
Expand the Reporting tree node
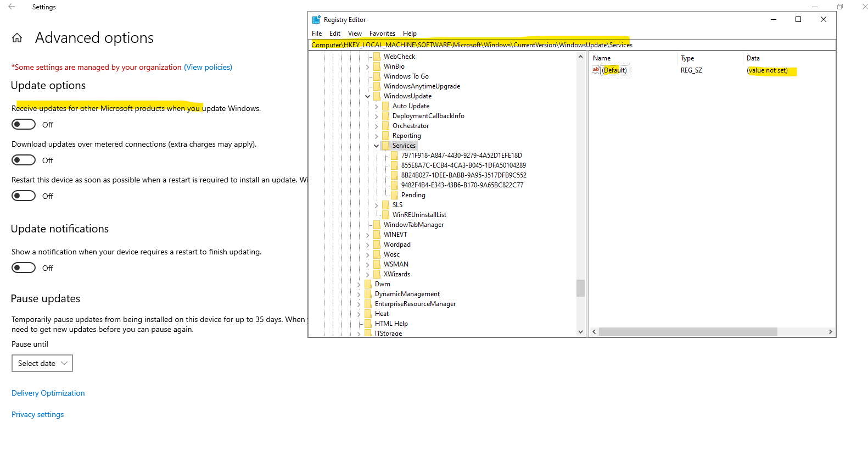(x=377, y=136)
